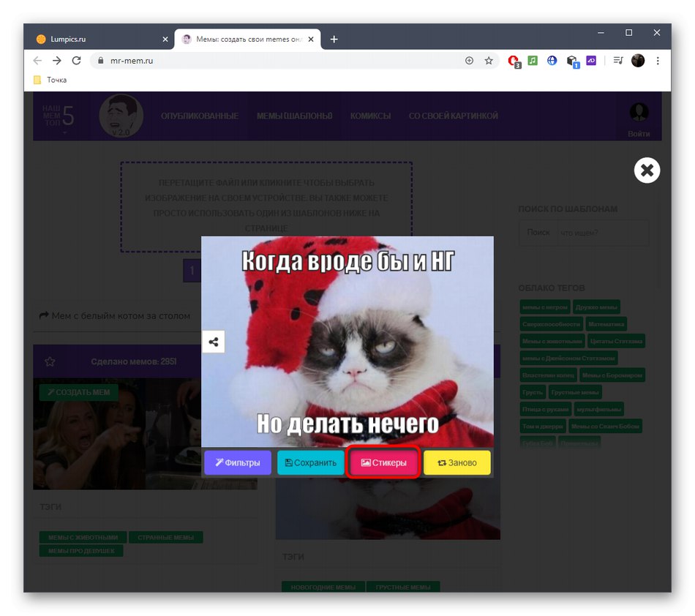Select the tag Том и джерри
The height and width of the screenshot is (616, 695).
click(543, 426)
